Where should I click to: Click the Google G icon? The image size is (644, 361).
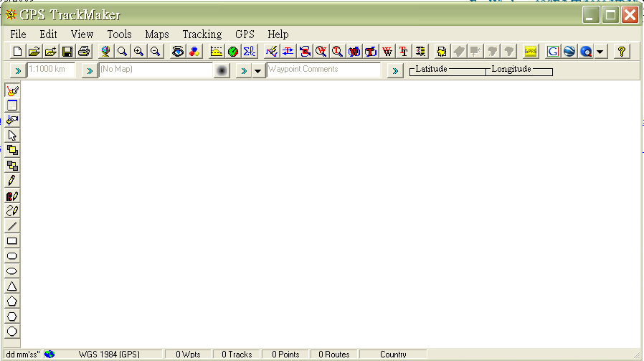coord(553,52)
